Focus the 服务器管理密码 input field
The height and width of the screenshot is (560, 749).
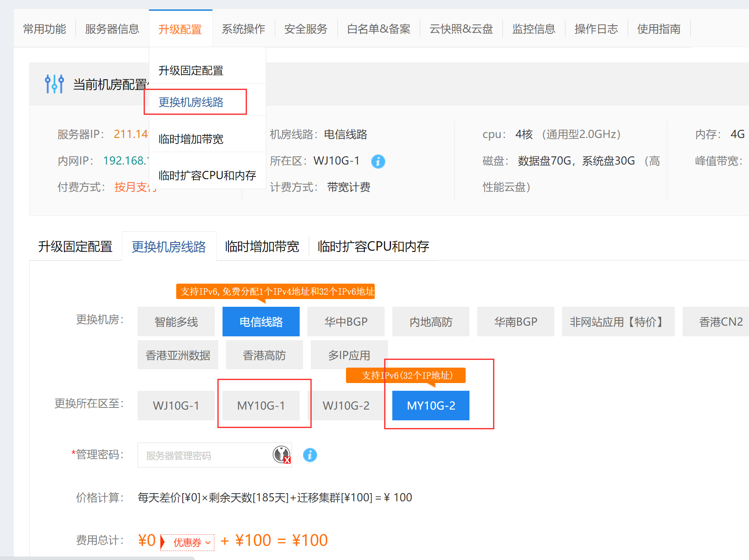204,455
